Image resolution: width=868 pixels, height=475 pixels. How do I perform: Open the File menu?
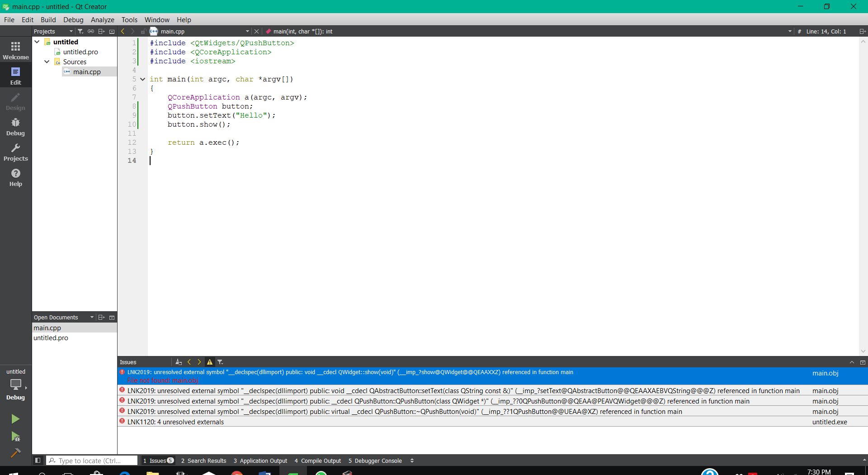click(9, 19)
